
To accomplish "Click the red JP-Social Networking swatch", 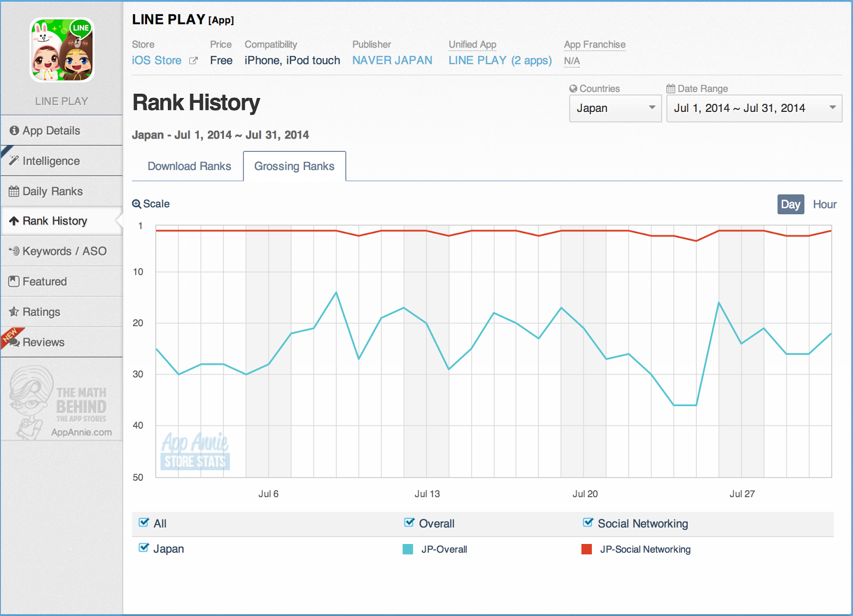I will coord(586,549).
